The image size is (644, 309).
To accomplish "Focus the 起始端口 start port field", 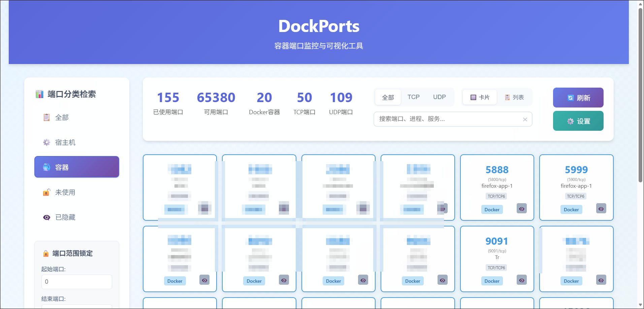I will 76,282.
